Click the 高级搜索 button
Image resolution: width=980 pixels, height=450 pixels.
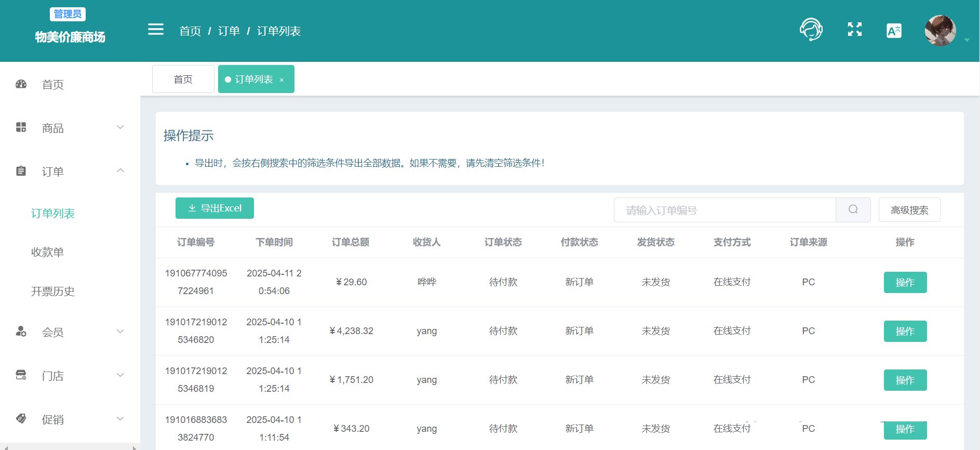point(909,210)
